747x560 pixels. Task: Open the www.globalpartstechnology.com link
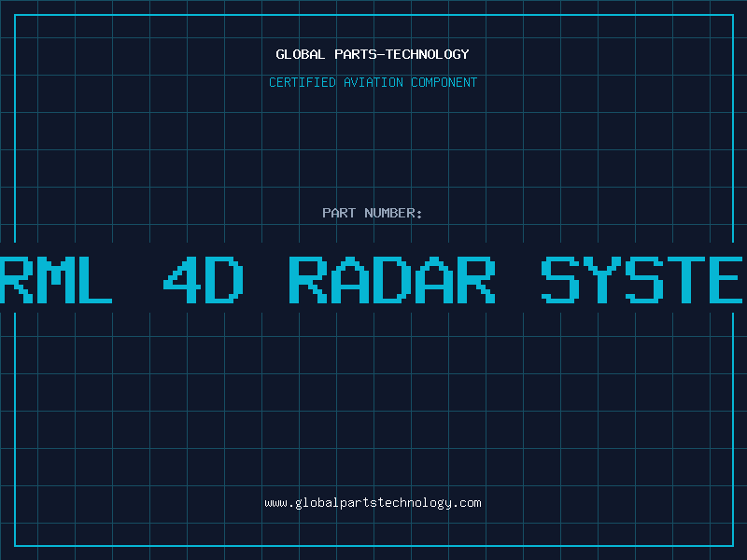(373, 503)
